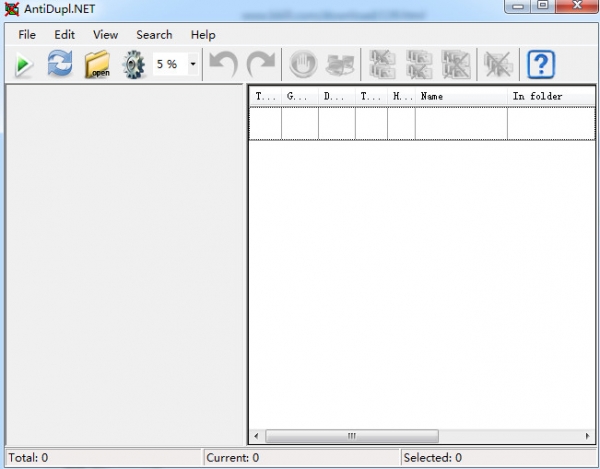Close the AntiDupl.NET window
Image resolution: width=600 pixels, height=469 pixels.
click(577, 6)
